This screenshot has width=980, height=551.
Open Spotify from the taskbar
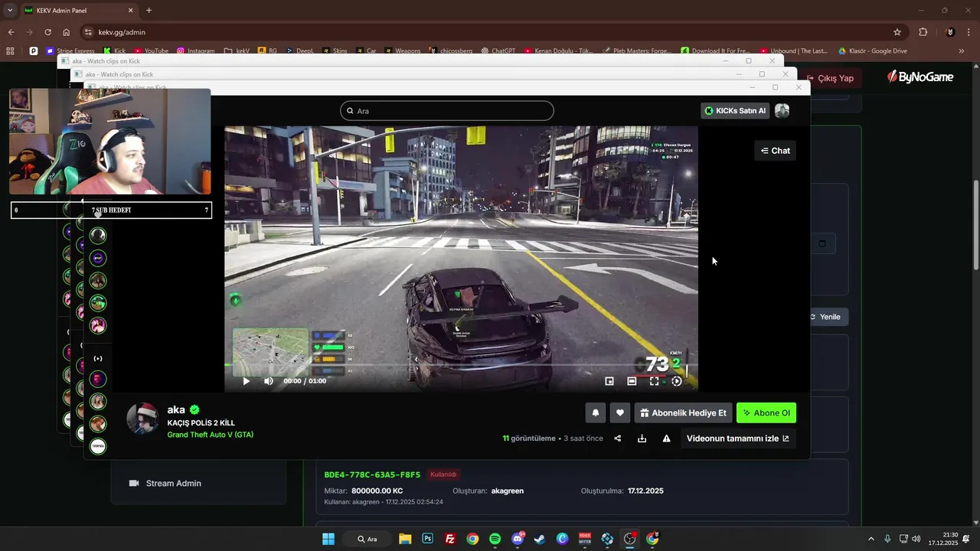[495, 539]
